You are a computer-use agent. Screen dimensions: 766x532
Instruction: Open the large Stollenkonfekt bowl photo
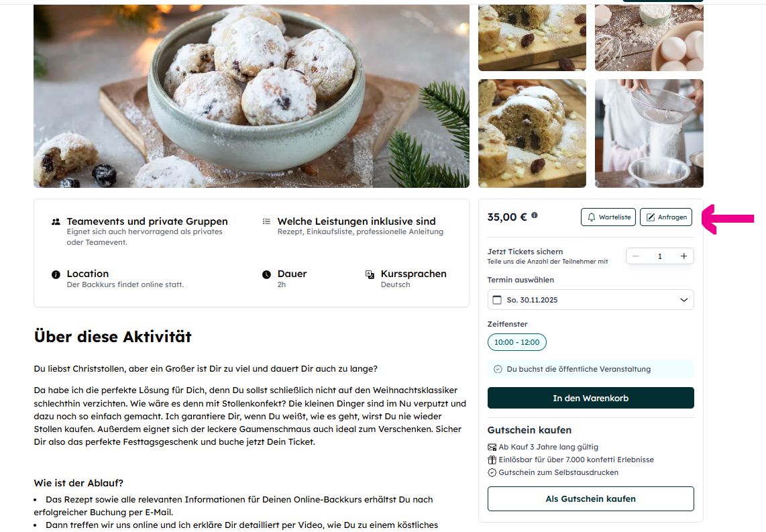(x=251, y=96)
